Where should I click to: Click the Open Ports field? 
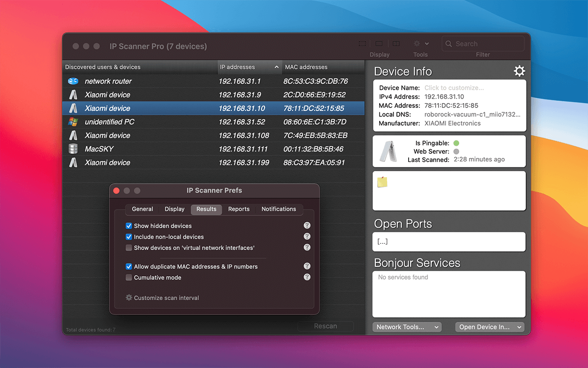pos(449,242)
